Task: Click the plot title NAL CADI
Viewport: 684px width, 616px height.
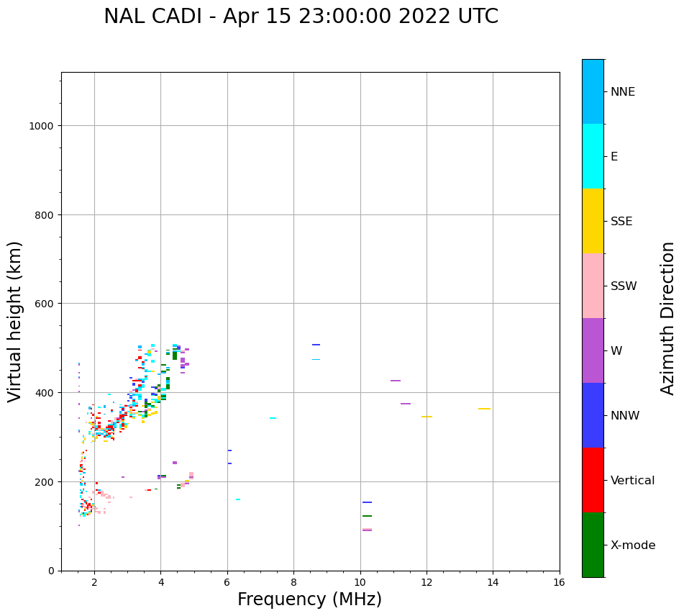Action: pyautogui.click(x=301, y=17)
